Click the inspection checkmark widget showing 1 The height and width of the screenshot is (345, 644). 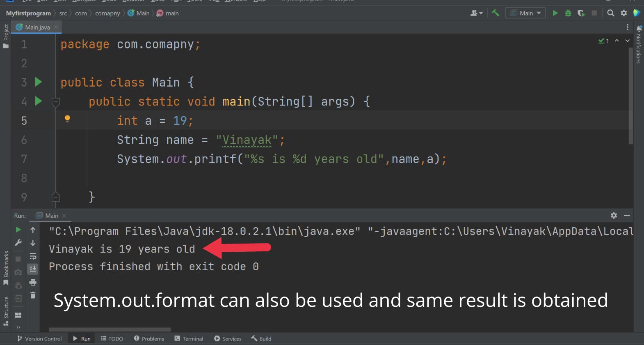pyautogui.click(x=603, y=41)
